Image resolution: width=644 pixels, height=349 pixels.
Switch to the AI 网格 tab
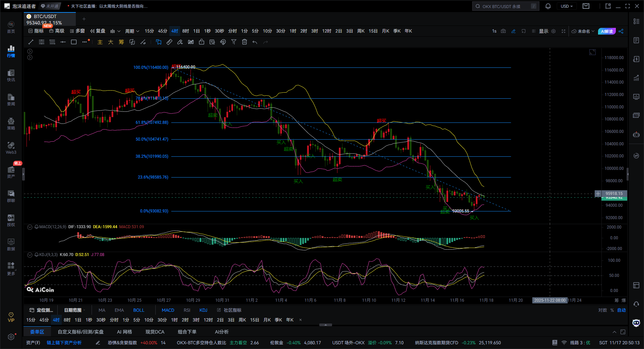point(124,332)
